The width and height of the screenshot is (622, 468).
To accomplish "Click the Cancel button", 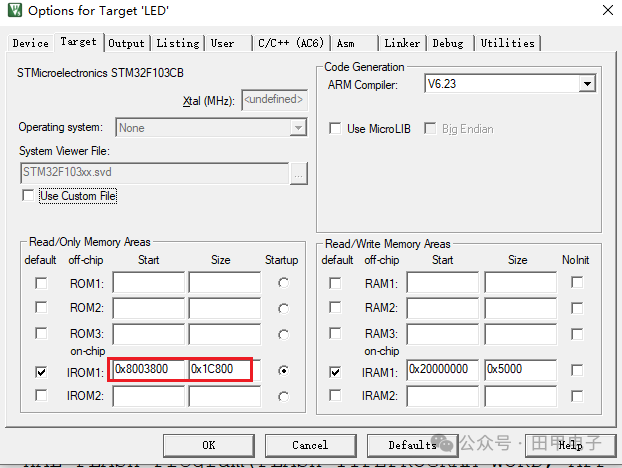I will 311,445.
